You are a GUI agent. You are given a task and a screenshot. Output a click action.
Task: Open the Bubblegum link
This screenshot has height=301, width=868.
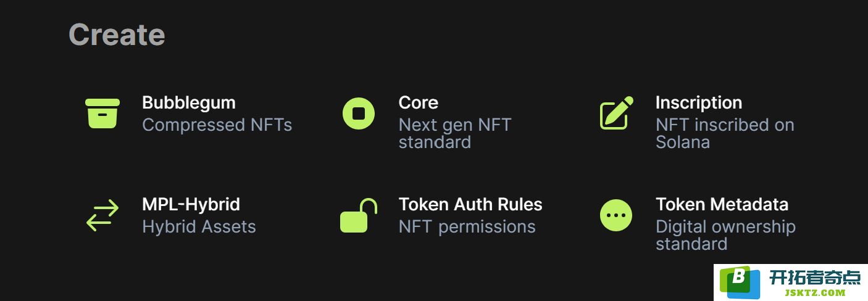tap(189, 102)
